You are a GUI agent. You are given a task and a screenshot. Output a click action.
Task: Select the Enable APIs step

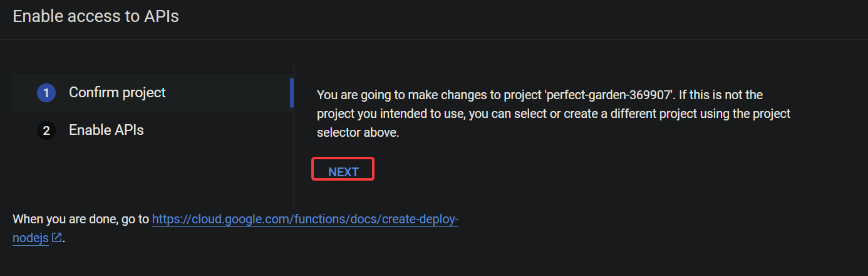click(x=150, y=130)
